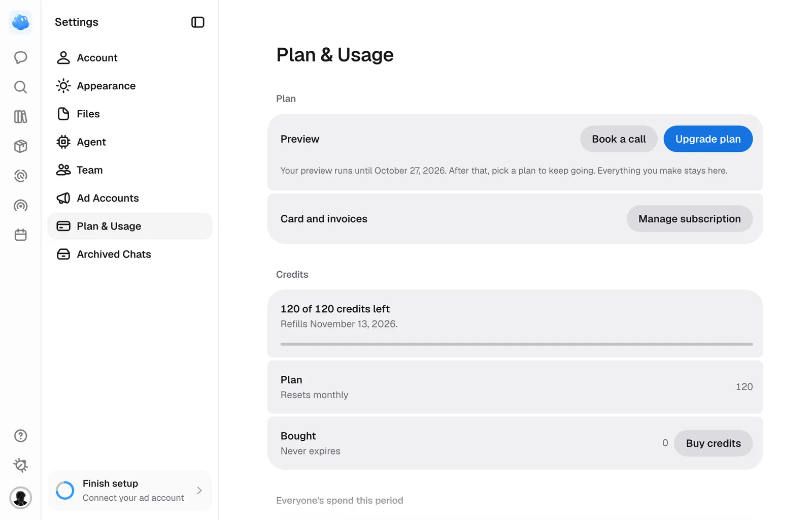Click the 'Preview' plan label

tap(300, 139)
